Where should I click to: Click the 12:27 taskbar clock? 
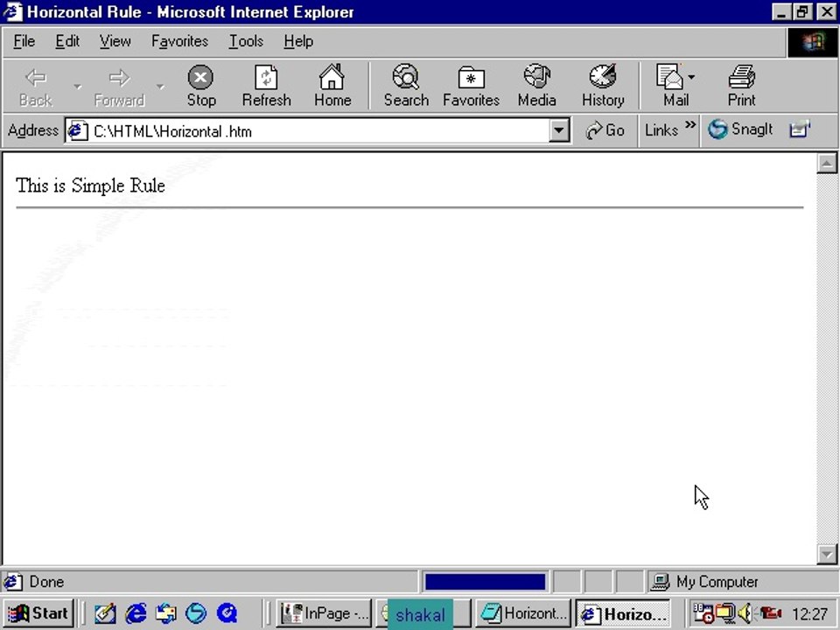[809, 614]
